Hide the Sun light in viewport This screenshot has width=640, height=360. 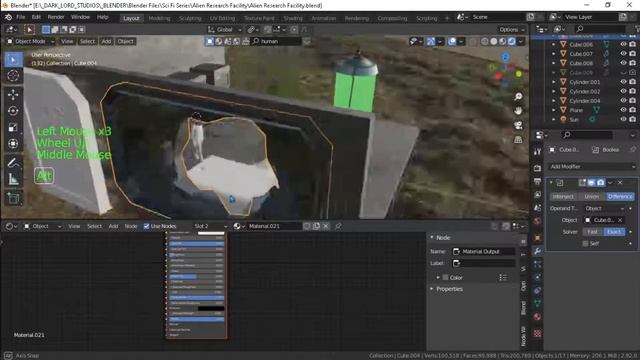click(x=623, y=119)
